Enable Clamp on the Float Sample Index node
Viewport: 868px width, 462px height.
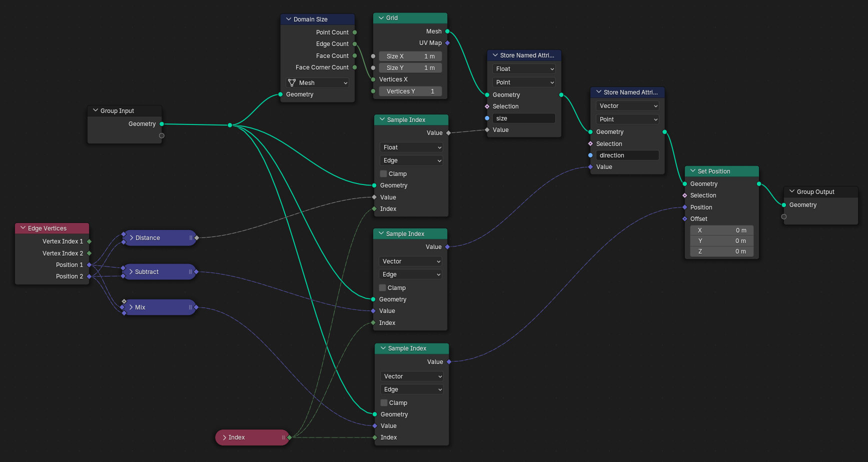pos(384,174)
